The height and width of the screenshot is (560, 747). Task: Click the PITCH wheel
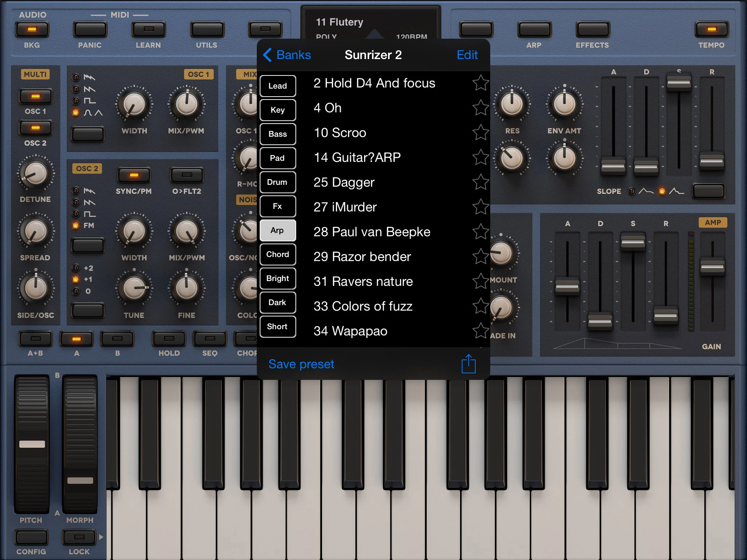click(x=32, y=444)
